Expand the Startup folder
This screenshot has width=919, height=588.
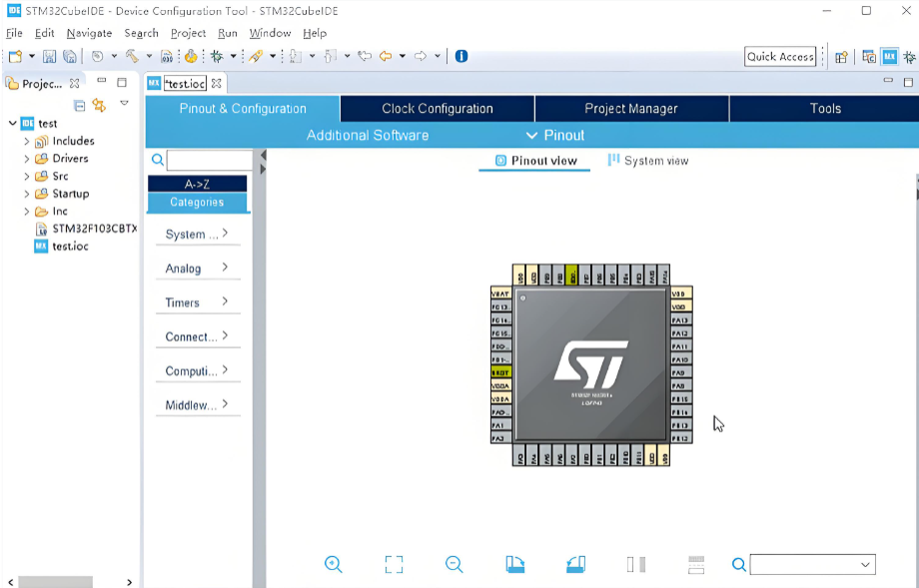pos(26,194)
